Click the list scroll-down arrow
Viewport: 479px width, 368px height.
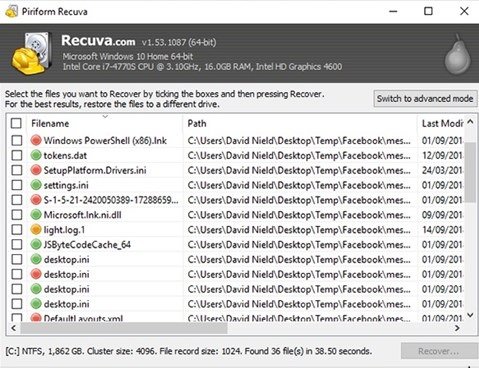coord(470,315)
